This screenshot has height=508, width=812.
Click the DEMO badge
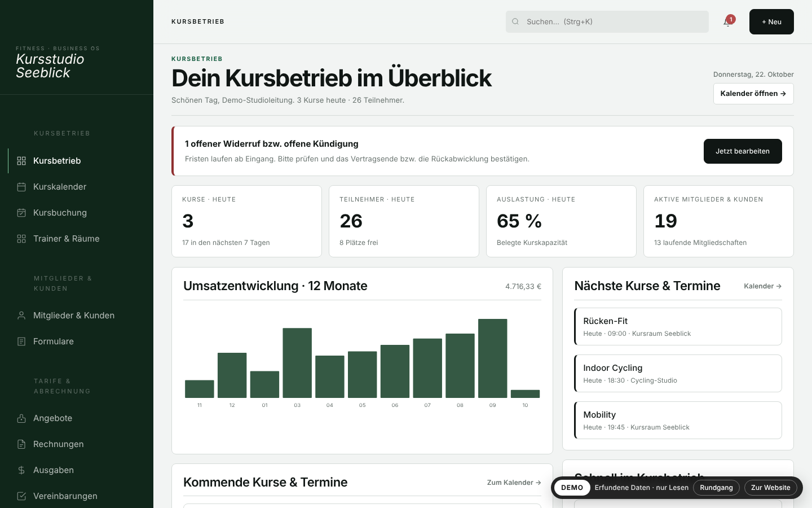click(x=572, y=488)
